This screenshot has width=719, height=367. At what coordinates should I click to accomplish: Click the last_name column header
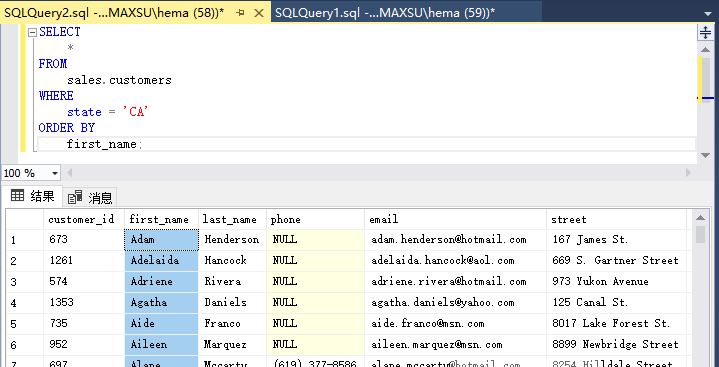[232, 219]
